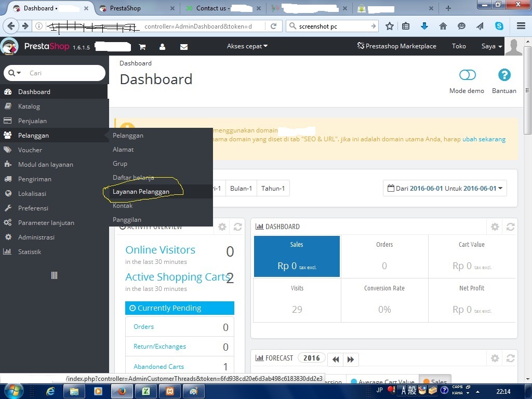Screen dimensions: 532x399
Task: Click the PrestaShop logo
Action: 46,46
